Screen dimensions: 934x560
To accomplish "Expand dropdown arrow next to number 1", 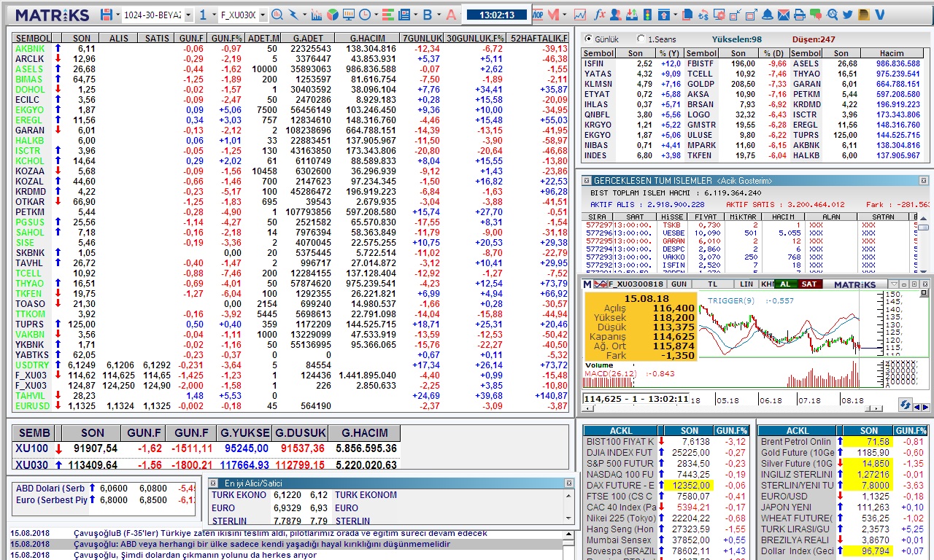I will tap(213, 15).
